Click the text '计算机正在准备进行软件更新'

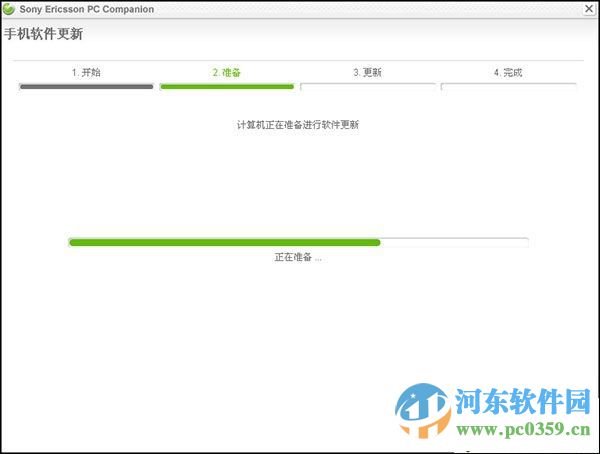(x=298, y=125)
